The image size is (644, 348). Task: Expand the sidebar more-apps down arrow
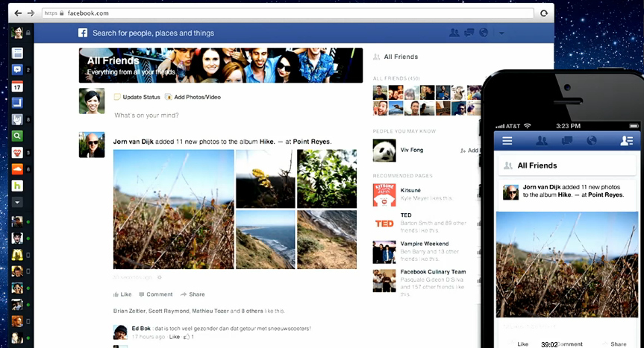(x=17, y=202)
